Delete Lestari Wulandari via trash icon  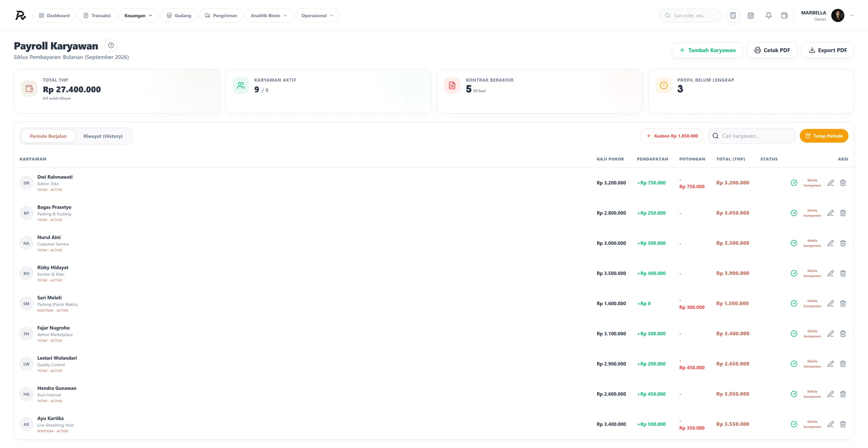[x=843, y=364]
